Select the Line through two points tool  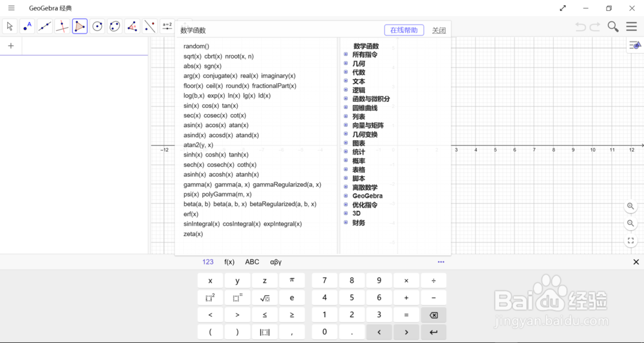click(x=45, y=26)
